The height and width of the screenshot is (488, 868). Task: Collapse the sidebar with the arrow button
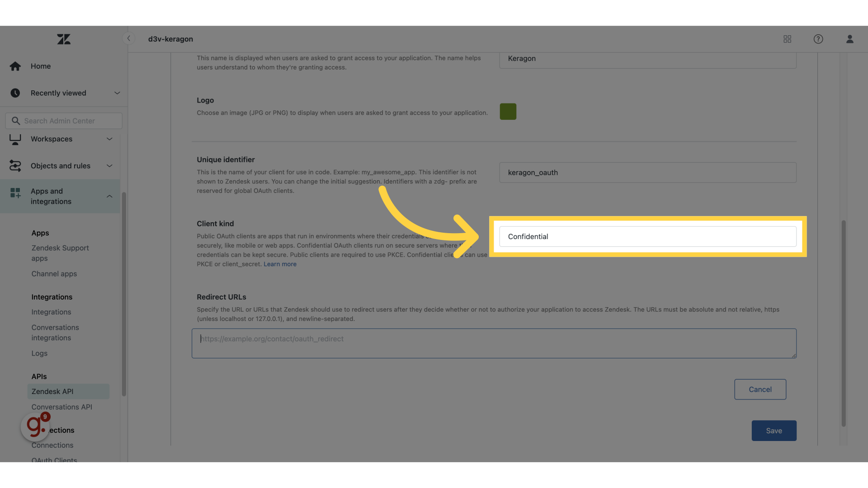[129, 38]
